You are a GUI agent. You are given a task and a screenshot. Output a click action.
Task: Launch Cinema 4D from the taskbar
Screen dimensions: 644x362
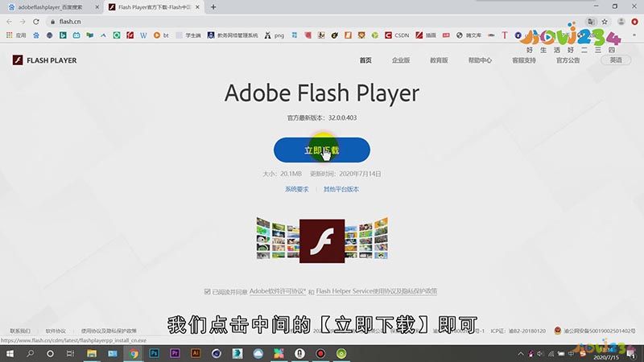[x=217, y=353]
